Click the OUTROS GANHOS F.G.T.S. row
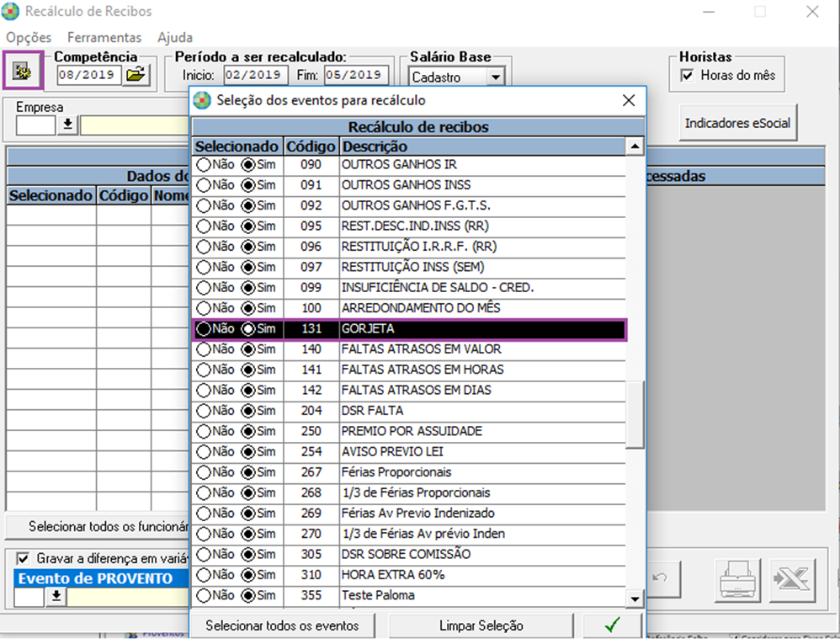Image resolution: width=840 pixels, height=644 pixels. (409, 205)
